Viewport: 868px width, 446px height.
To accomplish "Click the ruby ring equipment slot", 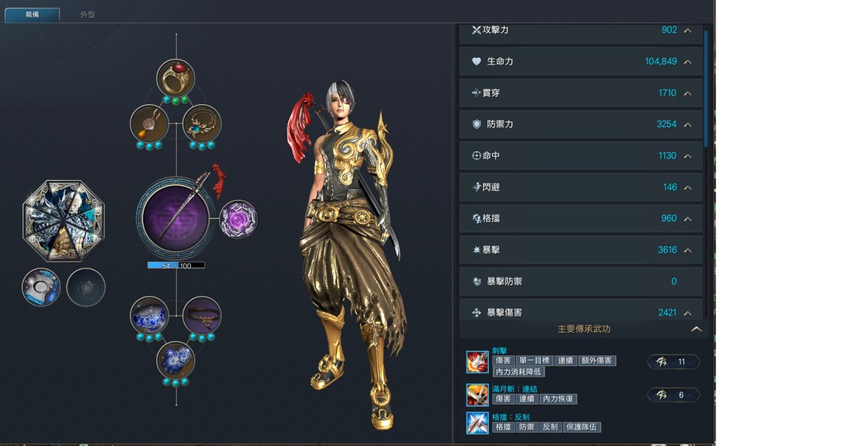I will pyautogui.click(x=175, y=78).
